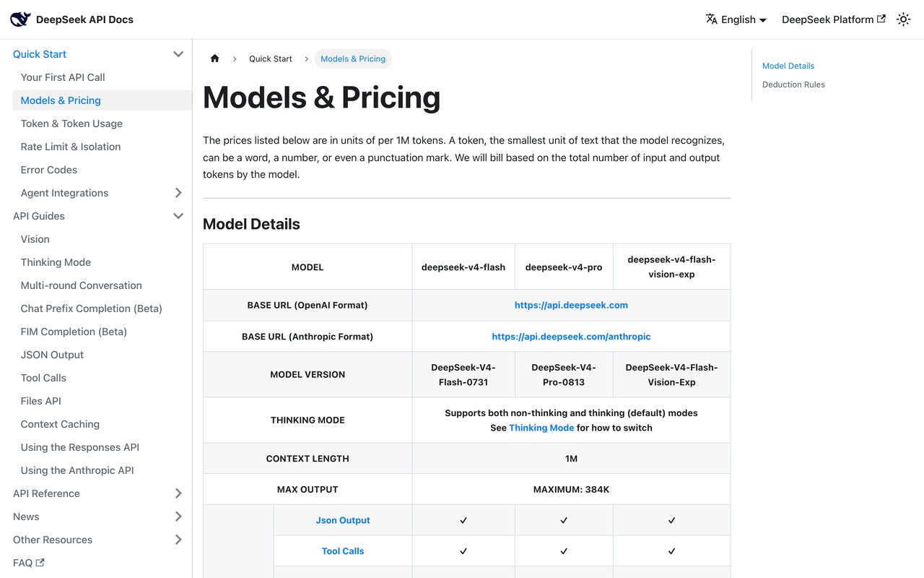The width and height of the screenshot is (924, 578).
Task: Open Rate Limit & Isolation page
Action: (x=71, y=147)
